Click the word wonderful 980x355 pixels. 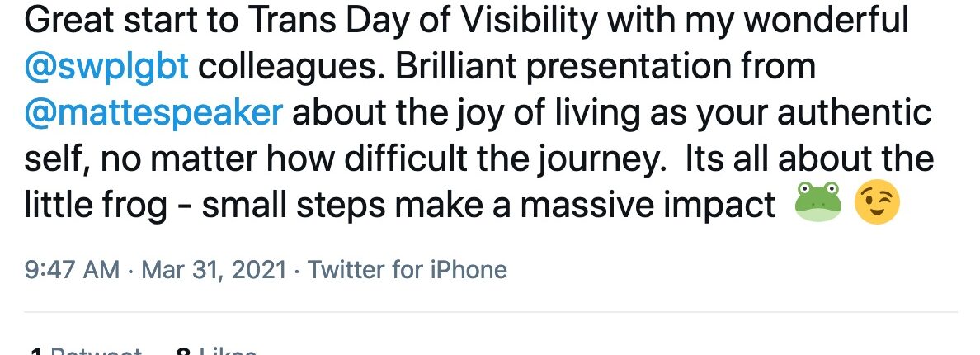826,21
